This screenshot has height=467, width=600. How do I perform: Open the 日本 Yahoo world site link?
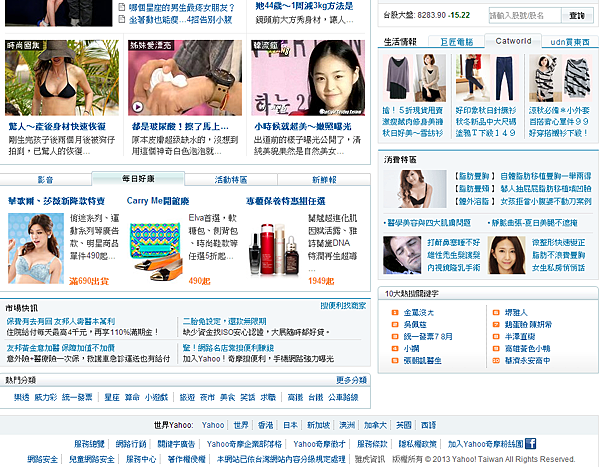[x=290, y=425]
